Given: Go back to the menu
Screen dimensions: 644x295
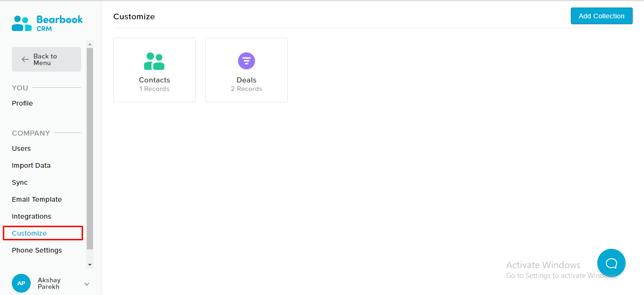Looking at the screenshot, I should pos(46,59).
